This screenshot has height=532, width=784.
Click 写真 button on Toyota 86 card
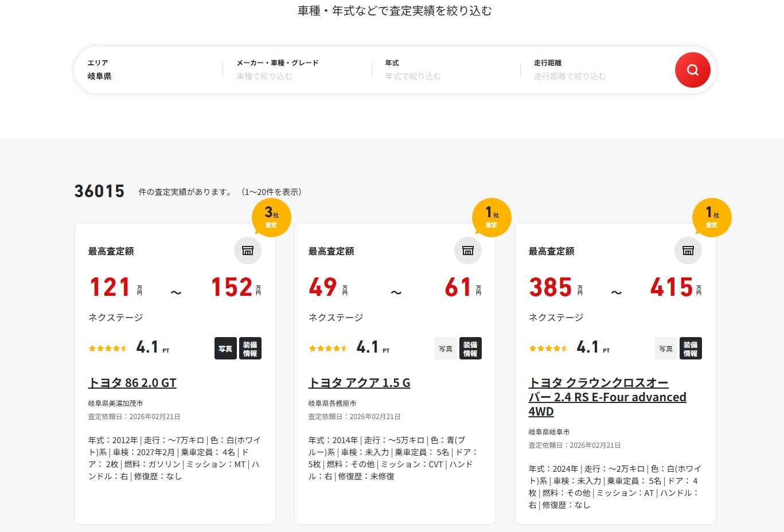point(225,349)
